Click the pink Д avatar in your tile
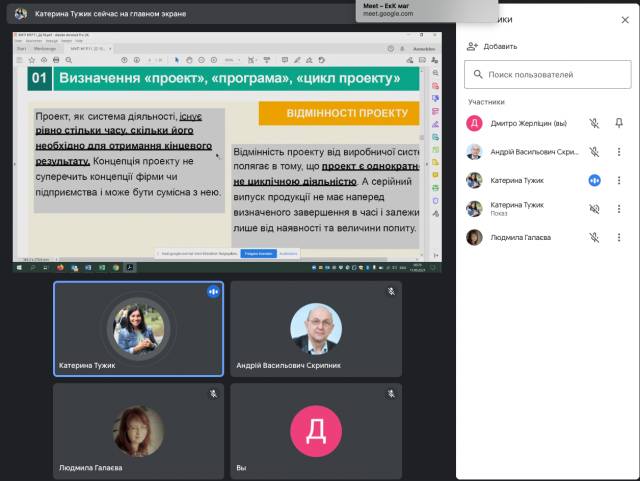Viewport: 640px width, 481px height. coord(316,431)
